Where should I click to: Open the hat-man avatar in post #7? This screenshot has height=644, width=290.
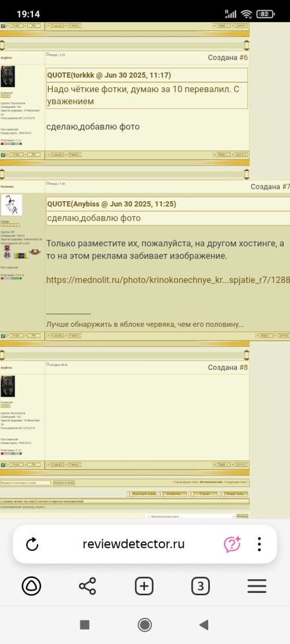point(11,205)
